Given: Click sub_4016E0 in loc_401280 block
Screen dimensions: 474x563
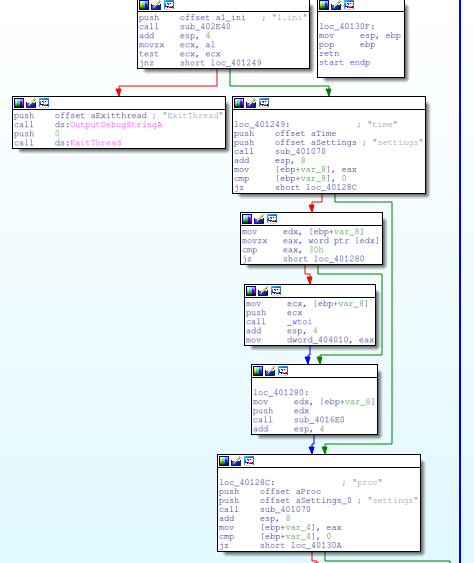Looking at the screenshot, I should pyautogui.click(x=319, y=420).
